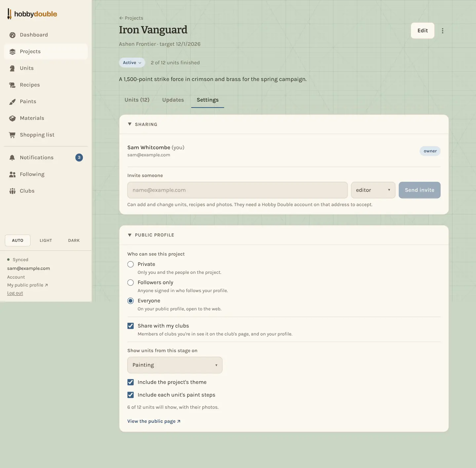Click the Notifications bell icon

[x=13, y=158]
